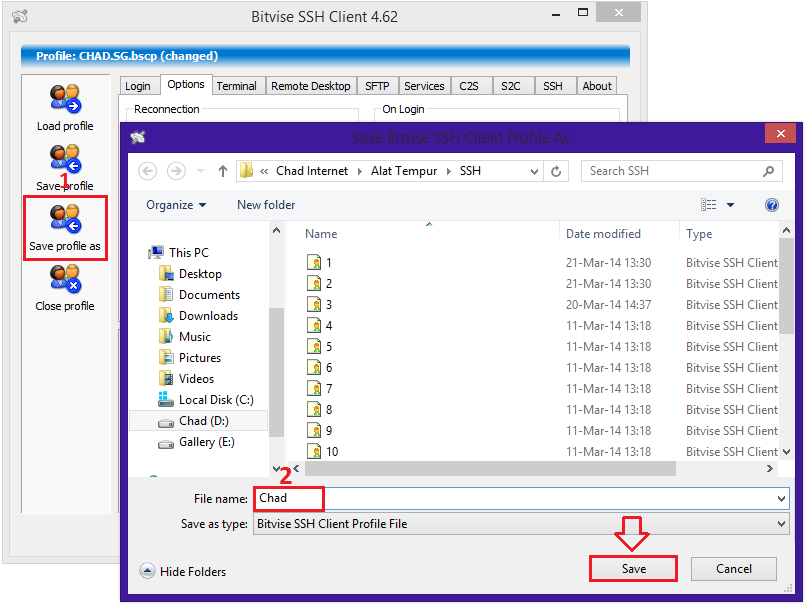Click navigation pane scroll down arrow
Image resolution: width=807 pixels, height=605 pixels.
click(x=276, y=469)
